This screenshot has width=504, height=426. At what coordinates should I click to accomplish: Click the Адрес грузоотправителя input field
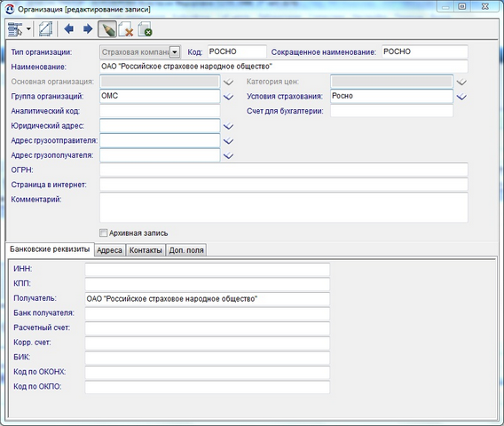160,140
